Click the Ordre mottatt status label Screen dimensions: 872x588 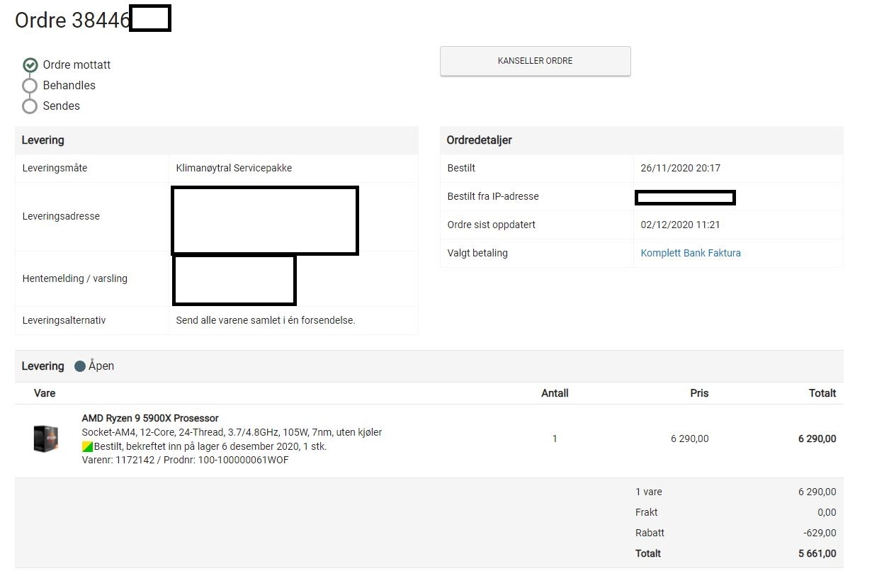tap(77, 64)
